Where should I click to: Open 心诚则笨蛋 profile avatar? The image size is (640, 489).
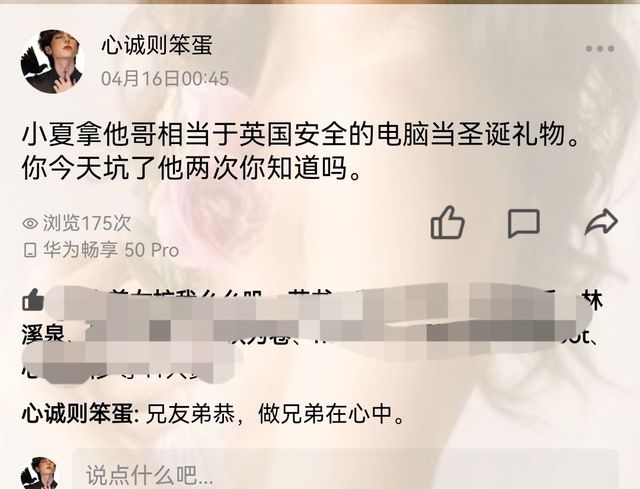(x=52, y=61)
